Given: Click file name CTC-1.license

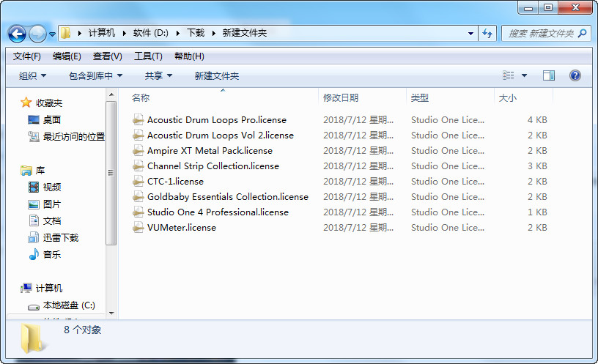Looking at the screenshot, I should [x=175, y=182].
